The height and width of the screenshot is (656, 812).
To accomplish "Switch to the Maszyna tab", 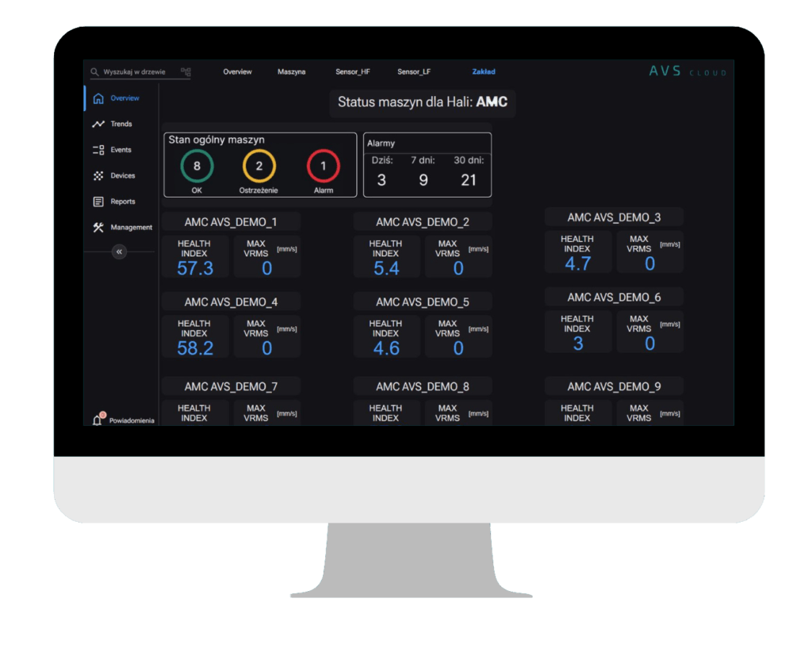I will 292,72.
